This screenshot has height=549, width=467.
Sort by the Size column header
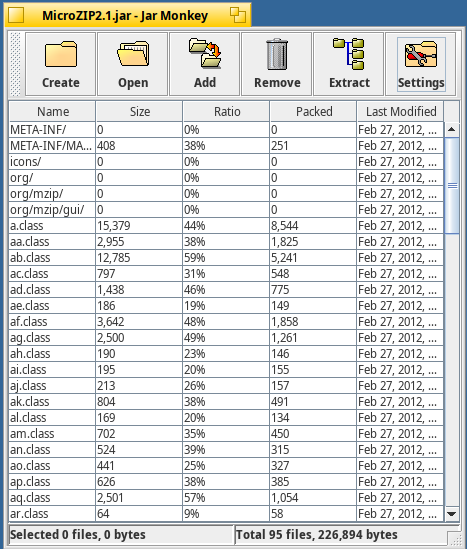[x=139, y=111]
